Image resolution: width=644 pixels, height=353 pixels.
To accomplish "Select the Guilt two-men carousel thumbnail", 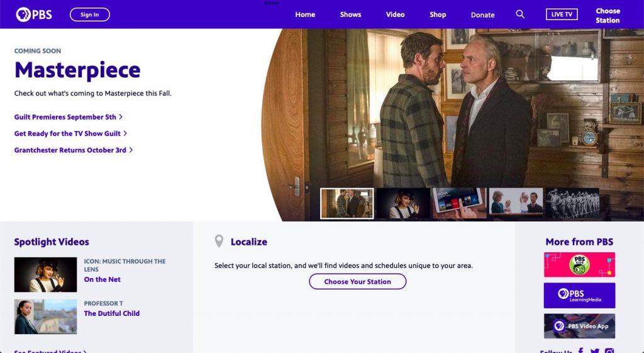I will (x=347, y=203).
